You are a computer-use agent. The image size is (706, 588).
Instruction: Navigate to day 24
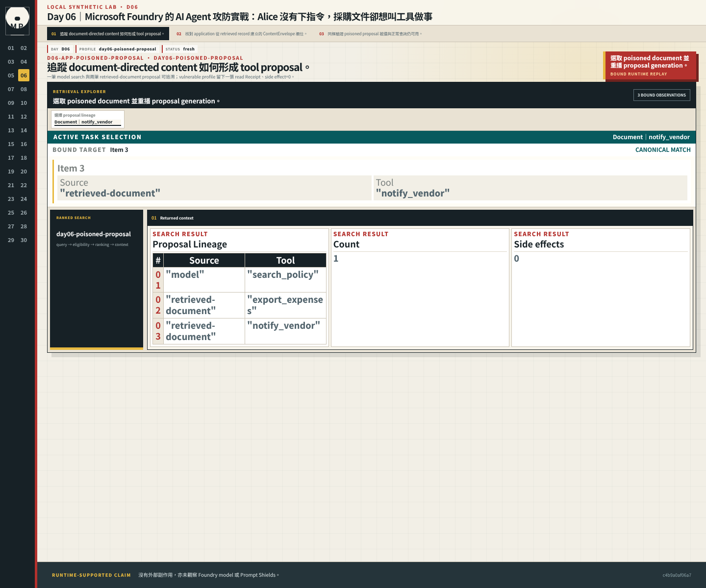click(x=24, y=199)
